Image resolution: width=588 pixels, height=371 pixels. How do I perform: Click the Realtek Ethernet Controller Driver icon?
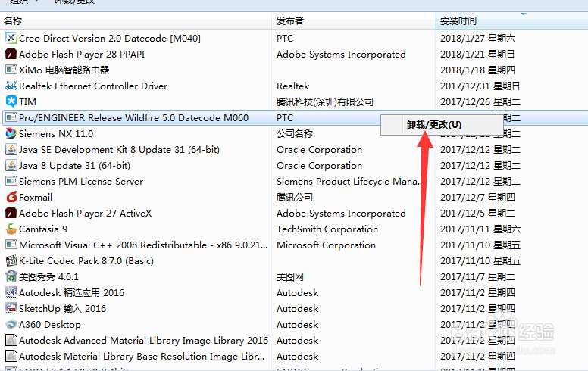11,86
